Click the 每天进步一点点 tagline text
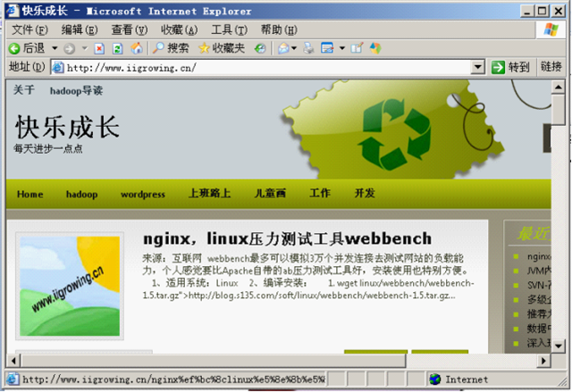This screenshot has width=572, height=392. click(x=47, y=148)
